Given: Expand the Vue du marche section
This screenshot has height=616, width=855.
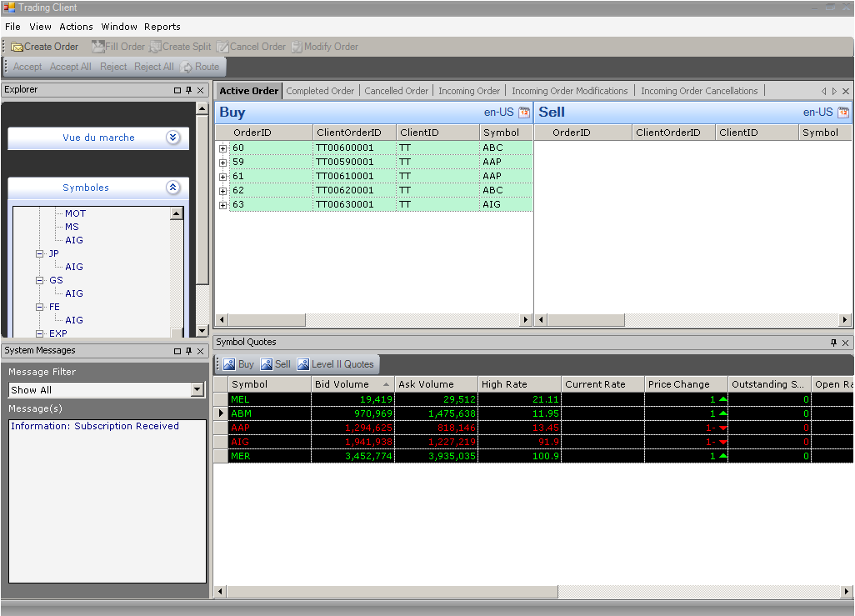Looking at the screenshot, I should point(173,138).
